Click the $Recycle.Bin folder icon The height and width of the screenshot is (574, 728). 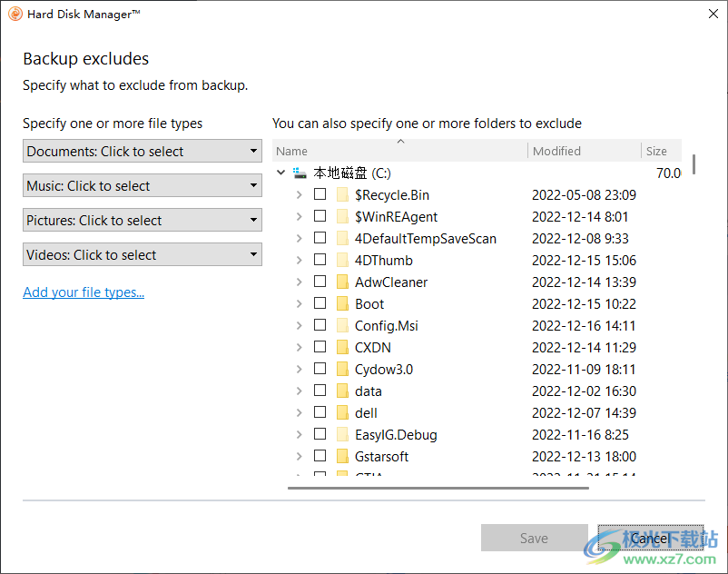click(x=342, y=194)
